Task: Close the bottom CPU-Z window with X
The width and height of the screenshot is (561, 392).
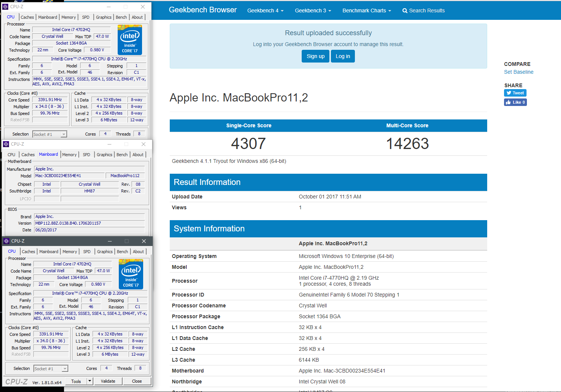Action: coord(144,241)
